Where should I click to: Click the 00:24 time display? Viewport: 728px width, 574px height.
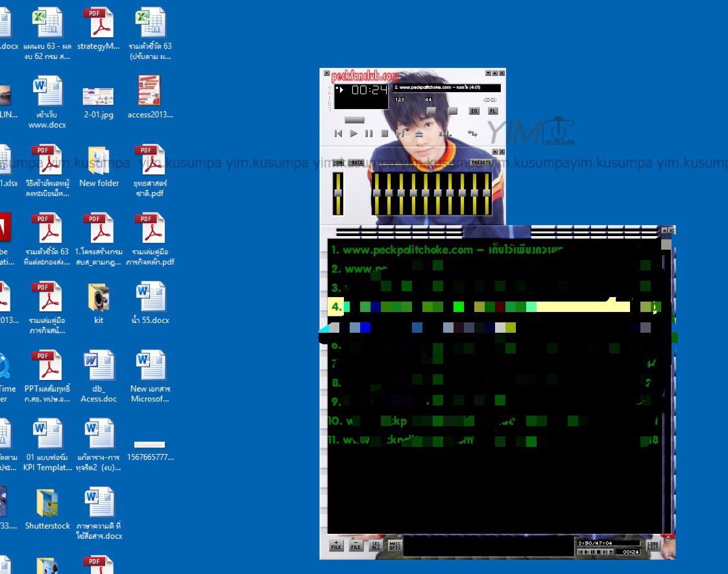click(369, 90)
